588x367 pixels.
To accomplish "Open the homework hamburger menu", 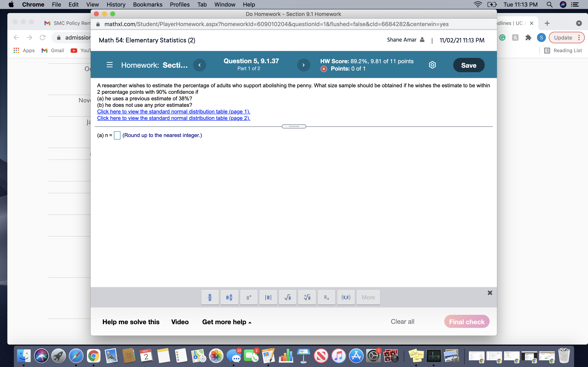I will [x=110, y=65].
